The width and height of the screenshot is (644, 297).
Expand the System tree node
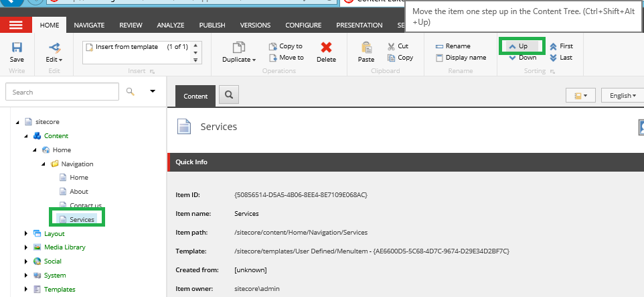pyautogui.click(x=26, y=275)
